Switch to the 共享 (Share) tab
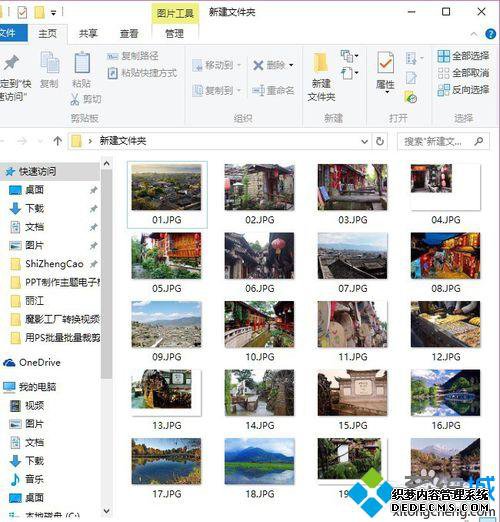The height and width of the screenshot is (522, 500). click(88, 33)
